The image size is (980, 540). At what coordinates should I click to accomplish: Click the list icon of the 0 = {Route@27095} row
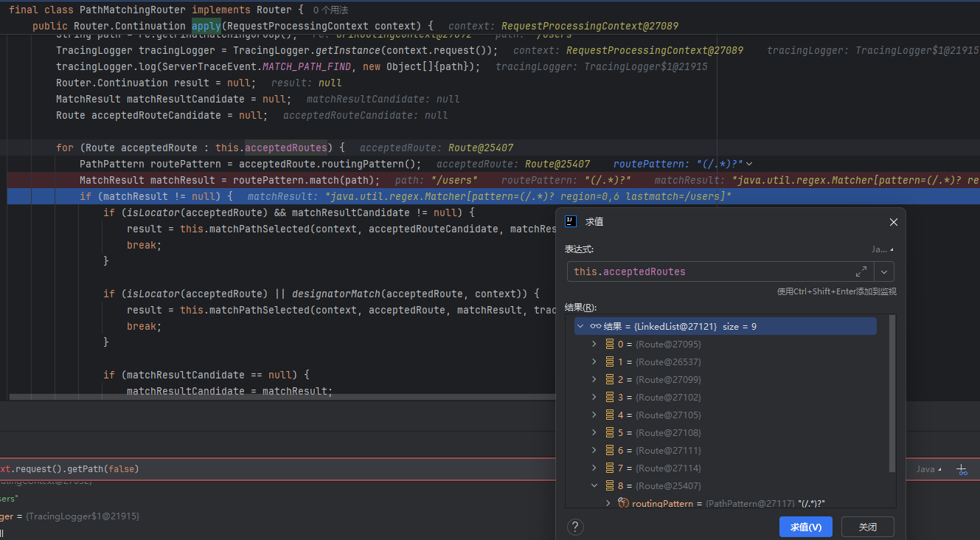click(610, 344)
